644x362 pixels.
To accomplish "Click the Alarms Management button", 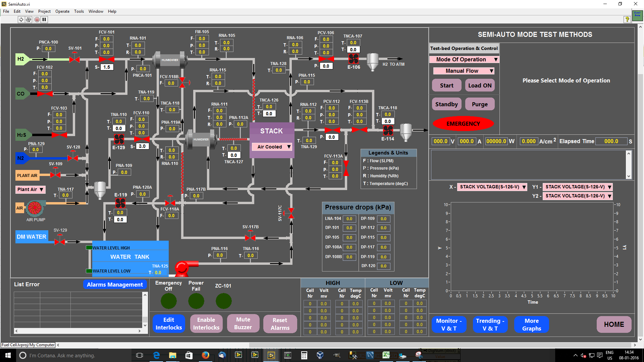I will coord(115,285).
